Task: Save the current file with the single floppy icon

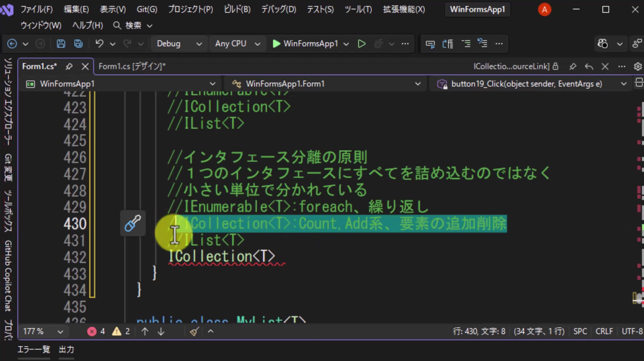Action: coord(61,44)
